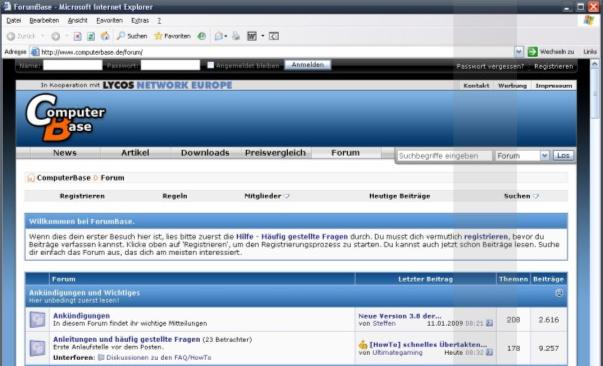This screenshot has width=603, height=366.
Task: Open the Extras menu
Action: click(140, 20)
